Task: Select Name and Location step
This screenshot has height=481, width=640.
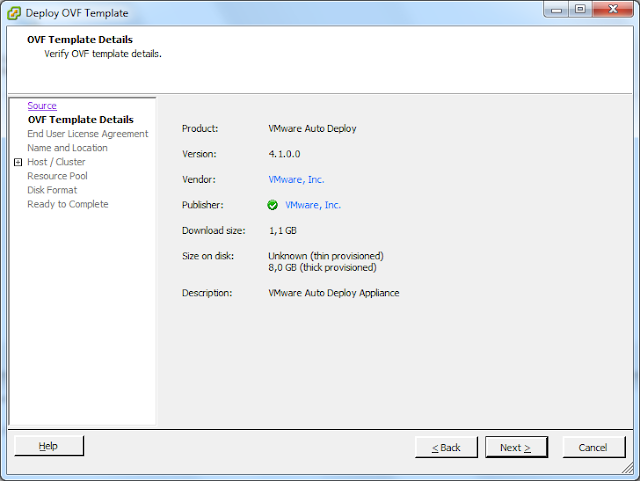Action: point(67,148)
